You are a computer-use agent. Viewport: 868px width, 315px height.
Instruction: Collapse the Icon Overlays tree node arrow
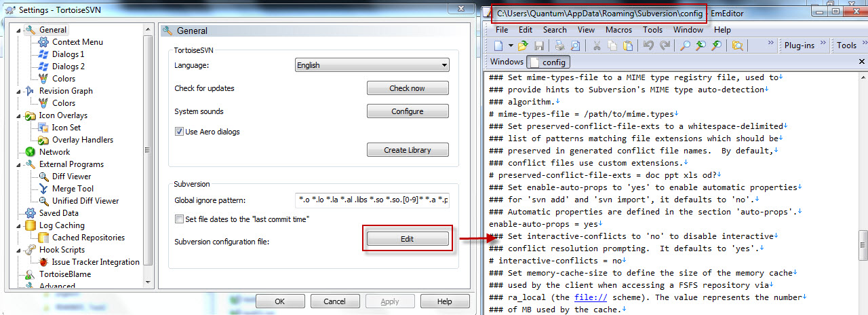[19, 115]
